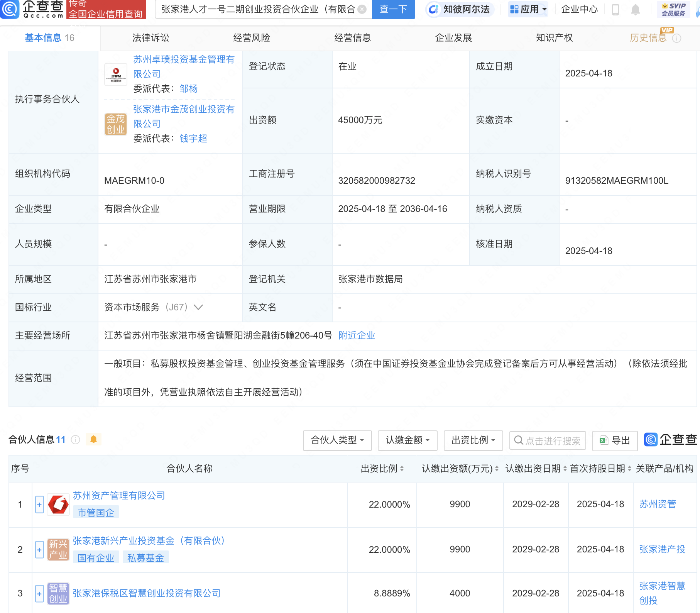Open the 附近企业 link

click(x=357, y=335)
